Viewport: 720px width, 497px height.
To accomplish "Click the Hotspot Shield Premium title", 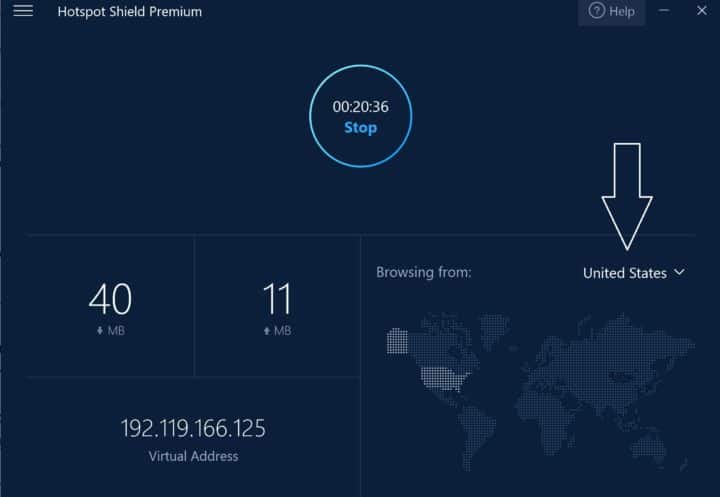I will click(x=129, y=11).
